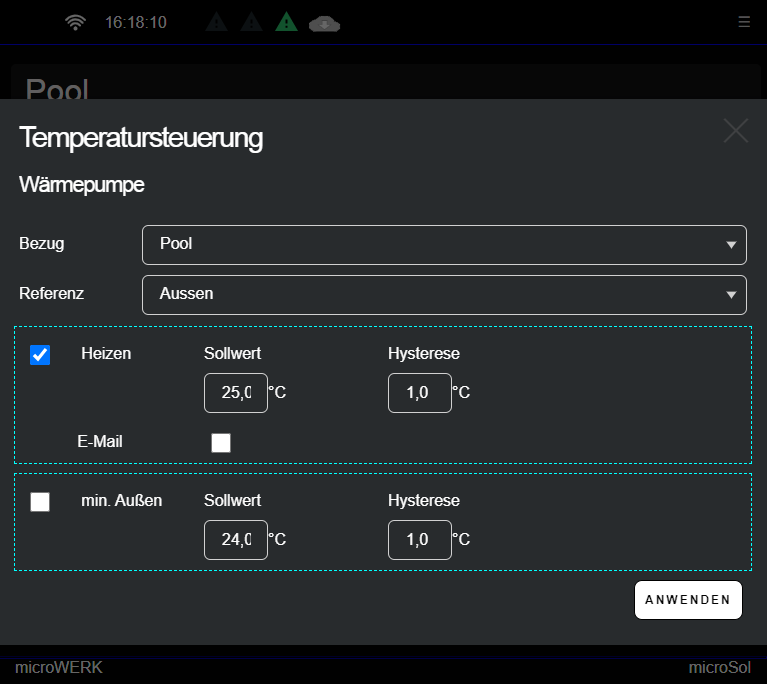
Task: Click the first dark warning triangle icon
Action: pyautogui.click(x=217, y=22)
